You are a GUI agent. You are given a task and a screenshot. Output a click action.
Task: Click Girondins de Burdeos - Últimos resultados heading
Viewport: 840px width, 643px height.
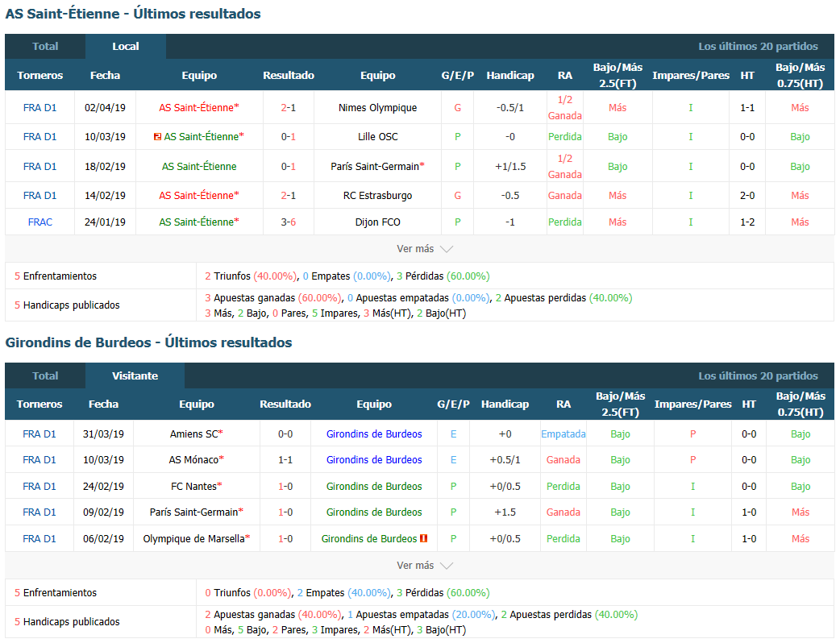click(x=148, y=342)
